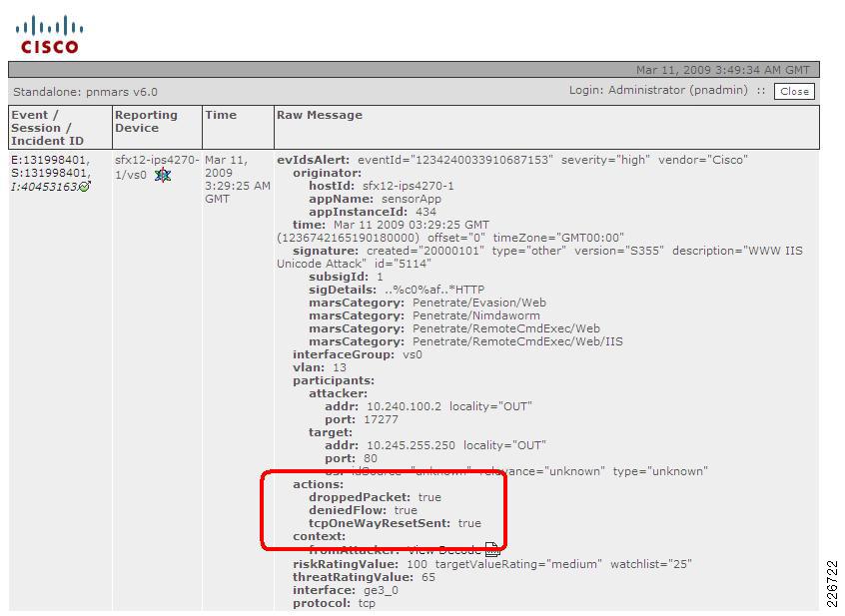
Task: Click the originator label
Action: click(328, 173)
